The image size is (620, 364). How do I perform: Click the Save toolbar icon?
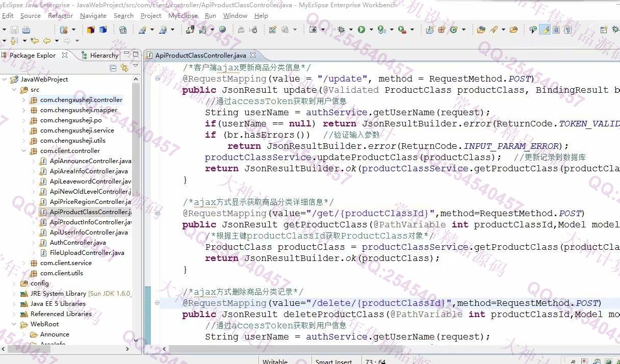pyautogui.click(x=14, y=30)
